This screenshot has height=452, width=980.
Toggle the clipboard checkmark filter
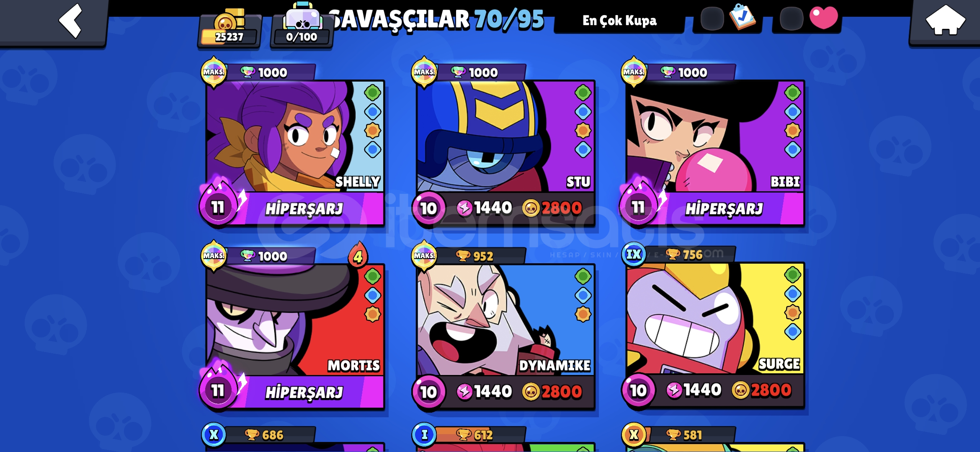(x=742, y=18)
